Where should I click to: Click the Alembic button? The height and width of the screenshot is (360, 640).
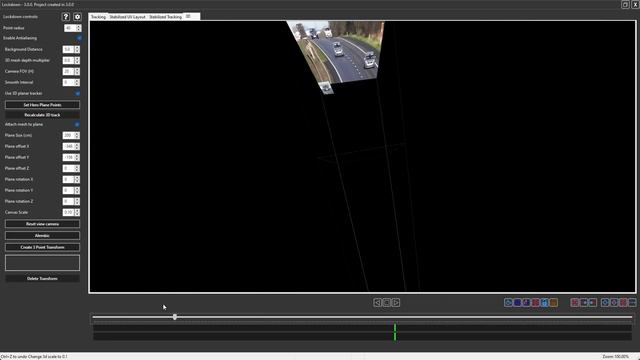pyautogui.click(x=42, y=236)
